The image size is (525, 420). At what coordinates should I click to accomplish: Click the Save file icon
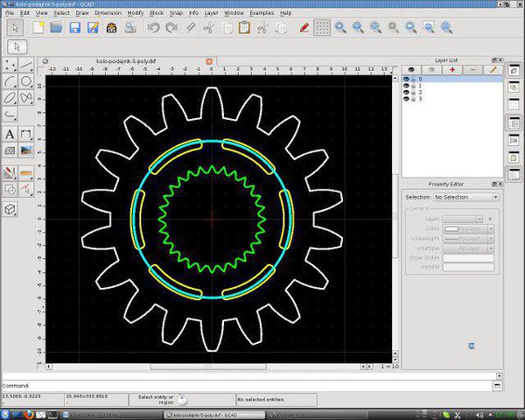pyautogui.click(x=74, y=28)
